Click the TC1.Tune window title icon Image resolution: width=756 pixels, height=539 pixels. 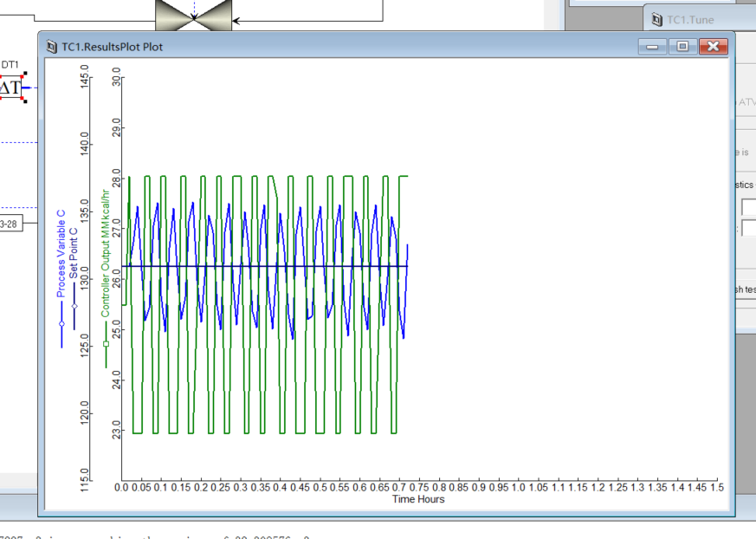(656, 20)
